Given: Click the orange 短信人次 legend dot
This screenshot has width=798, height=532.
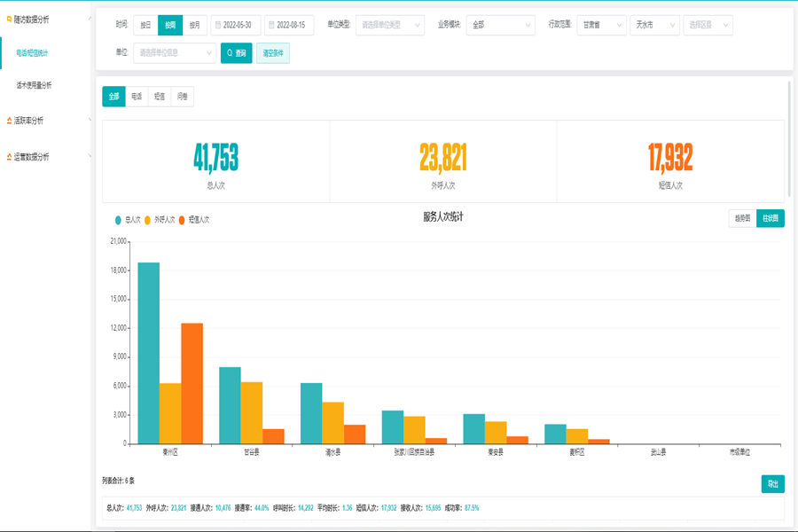Looking at the screenshot, I should coord(182,219).
